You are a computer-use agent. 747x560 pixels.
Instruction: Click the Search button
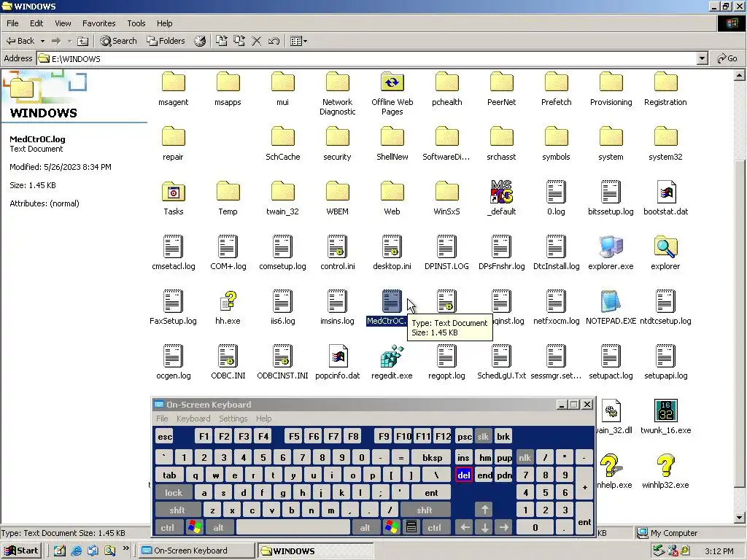[x=119, y=41]
